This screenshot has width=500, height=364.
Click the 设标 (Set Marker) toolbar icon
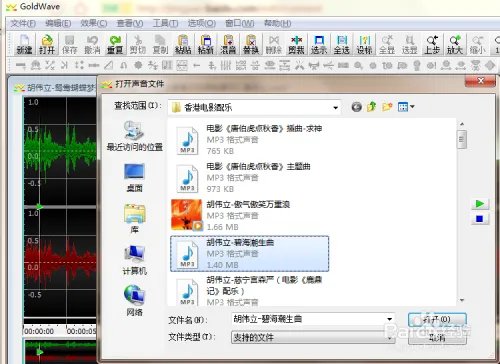pyautogui.click(x=364, y=44)
